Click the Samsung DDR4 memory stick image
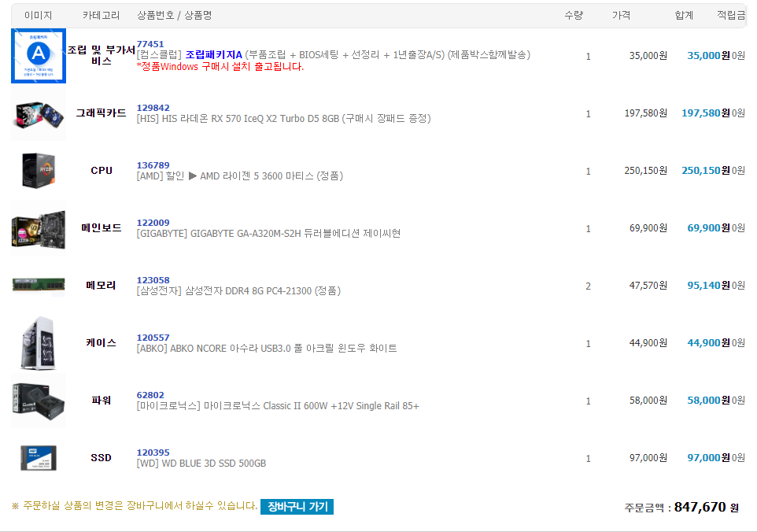Viewport: 757px width, 532px height. (38, 285)
